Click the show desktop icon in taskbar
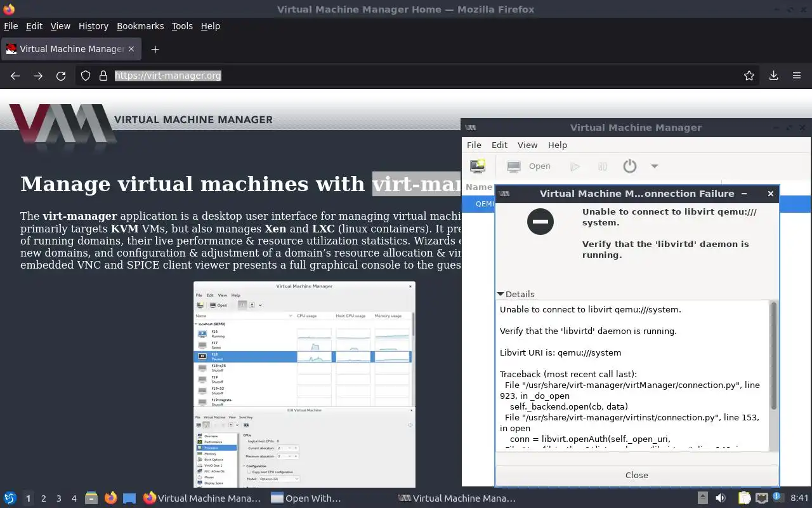812x508 pixels. (x=129, y=498)
